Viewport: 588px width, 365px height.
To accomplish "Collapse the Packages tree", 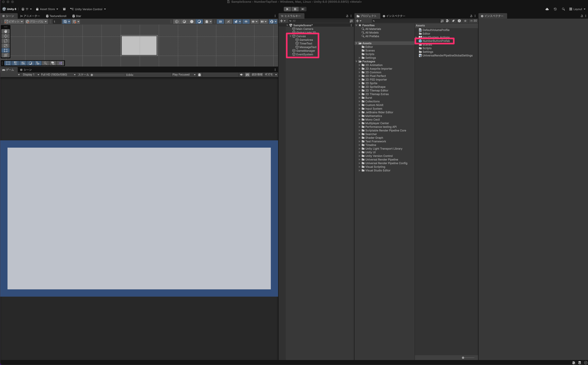I will pos(357,62).
